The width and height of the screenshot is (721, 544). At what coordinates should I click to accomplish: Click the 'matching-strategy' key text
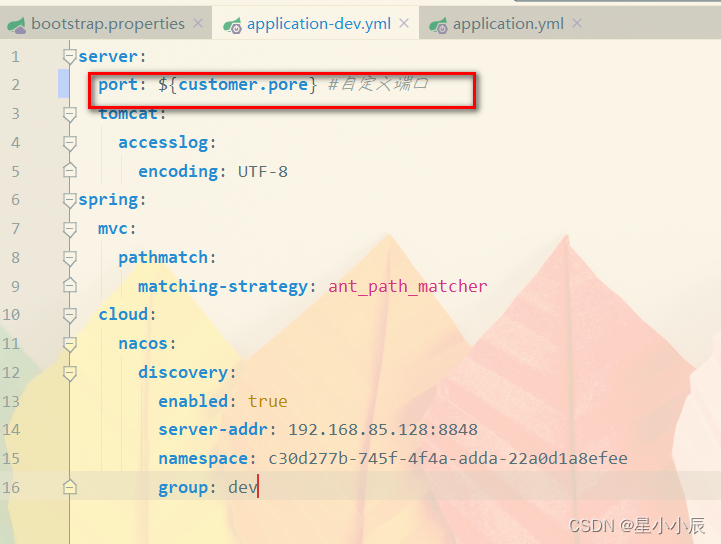(x=223, y=286)
